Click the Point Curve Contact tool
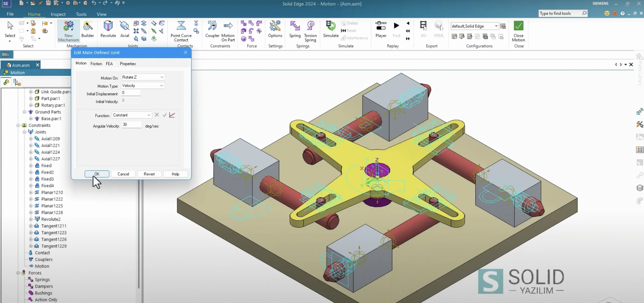Image resolution: width=644 pixels, height=303 pixels. click(181, 31)
